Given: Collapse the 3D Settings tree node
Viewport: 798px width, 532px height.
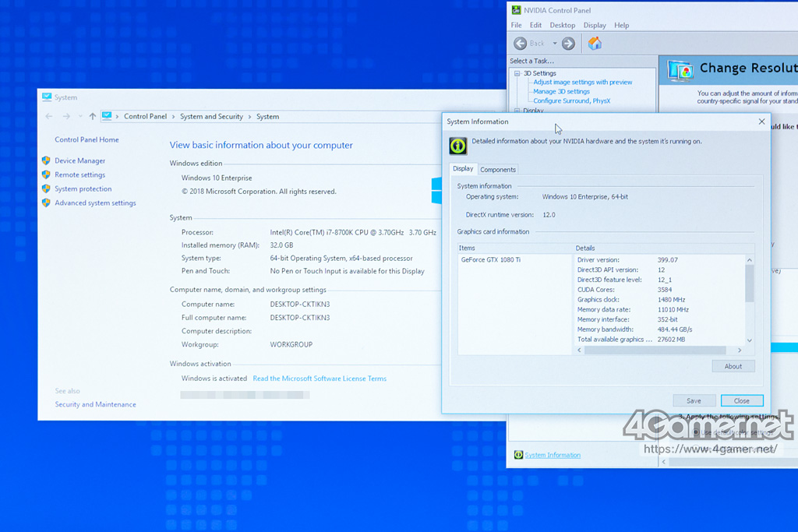Looking at the screenshot, I should pyautogui.click(x=516, y=73).
